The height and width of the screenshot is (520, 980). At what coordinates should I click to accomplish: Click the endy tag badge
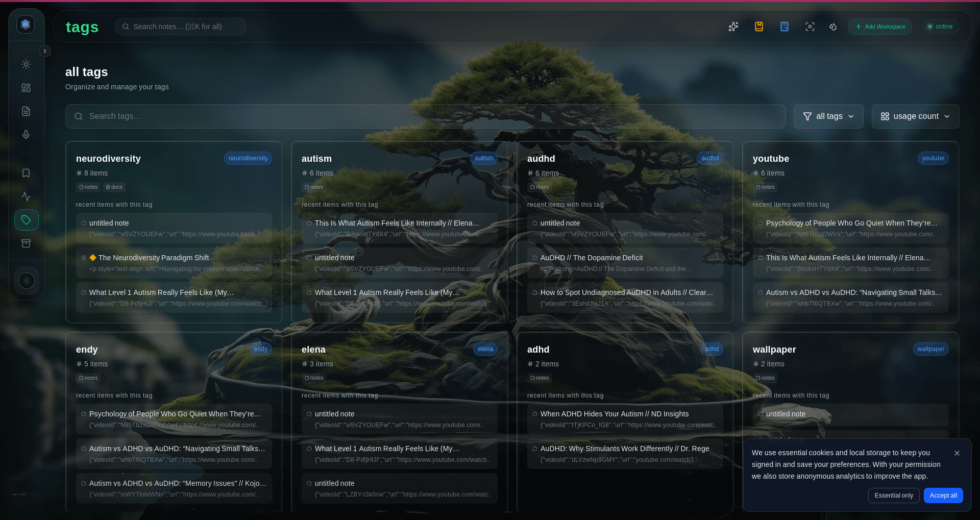pyautogui.click(x=261, y=349)
